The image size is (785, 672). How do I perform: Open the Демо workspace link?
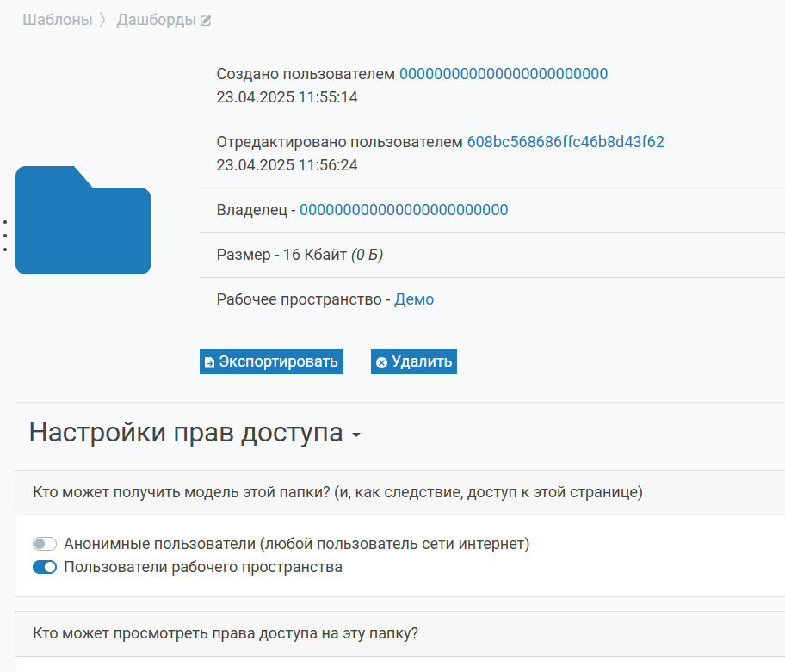coord(414,299)
